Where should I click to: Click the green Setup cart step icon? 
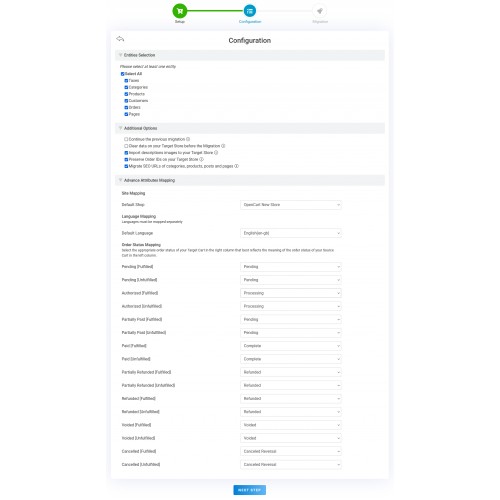pyautogui.click(x=180, y=11)
